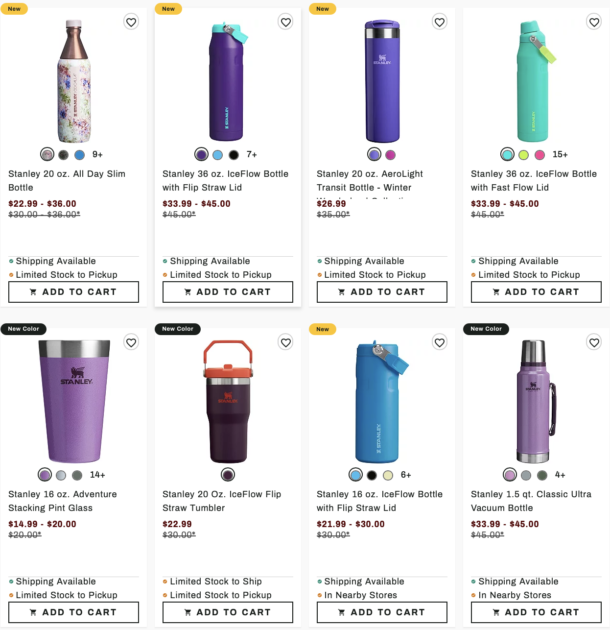This screenshot has height=630, width=610.
Task: Add IceFlow Flip Straw Tumbler to cart
Action: [x=233, y=612]
